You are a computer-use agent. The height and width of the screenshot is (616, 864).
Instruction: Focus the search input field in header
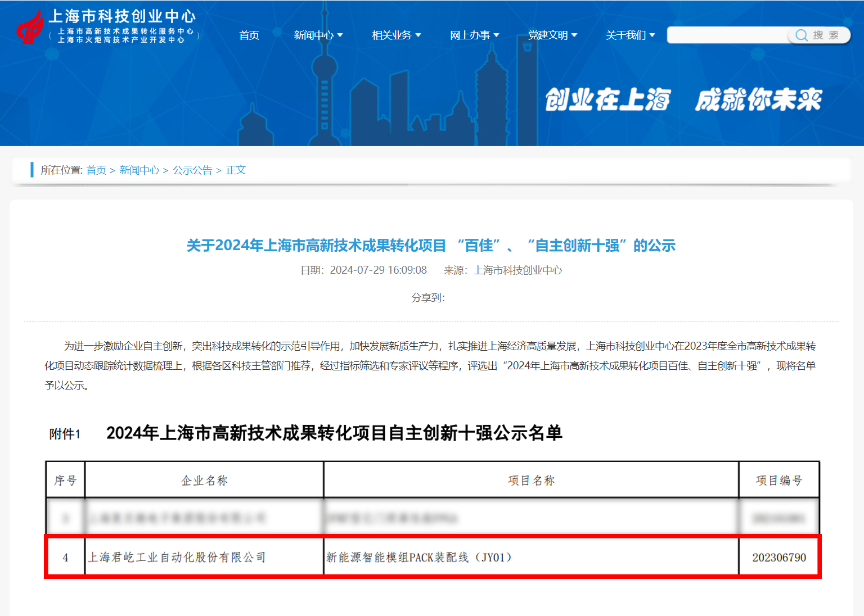click(x=727, y=35)
